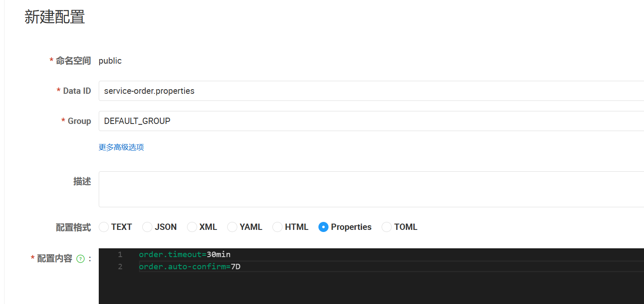Click the empty area below editor code
Image resolution: width=644 pixels, height=304 pixels.
[368, 289]
